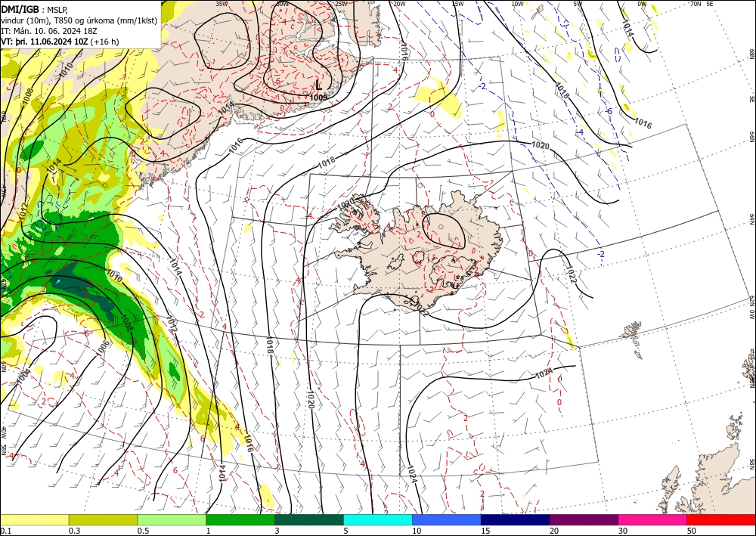Click the olive 0.3–0.5 mm legend swatch

103,519
